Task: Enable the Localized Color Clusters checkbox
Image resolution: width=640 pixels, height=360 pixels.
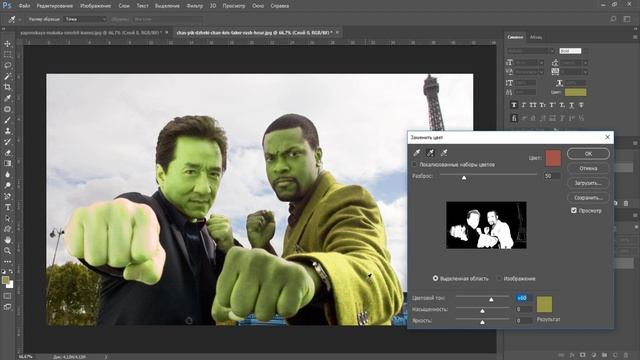Action: coord(415,164)
